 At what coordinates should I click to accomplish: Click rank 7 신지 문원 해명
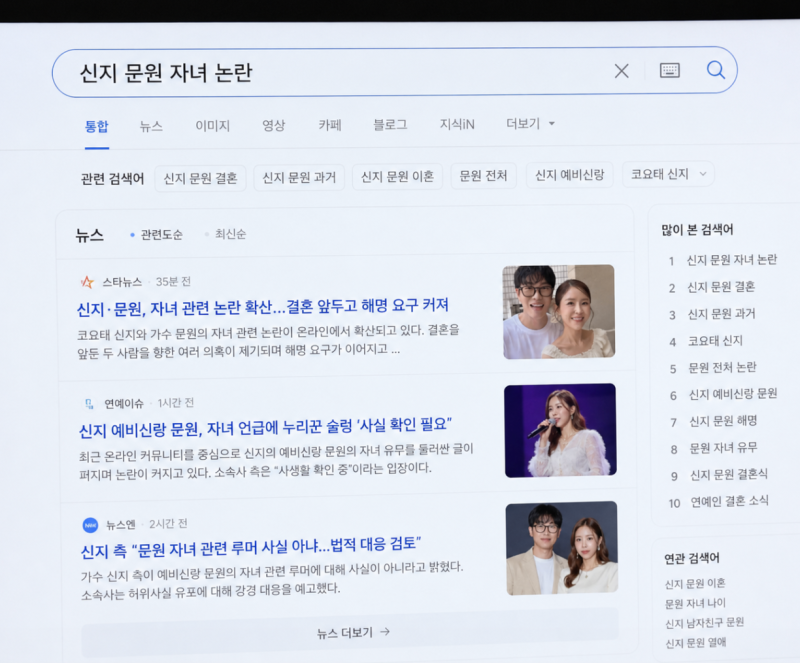(x=723, y=421)
